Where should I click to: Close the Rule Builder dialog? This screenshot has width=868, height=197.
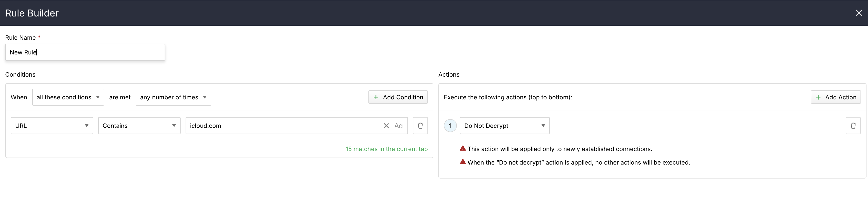(x=859, y=13)
